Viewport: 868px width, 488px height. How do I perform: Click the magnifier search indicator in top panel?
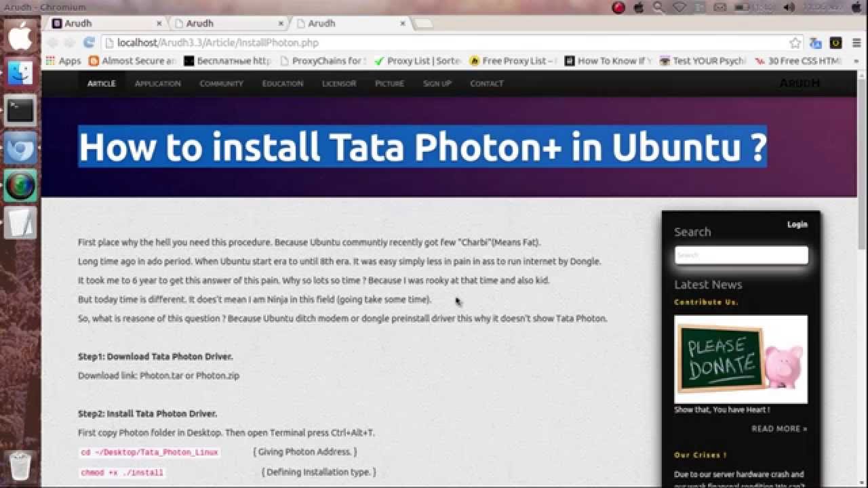(658, 7)
